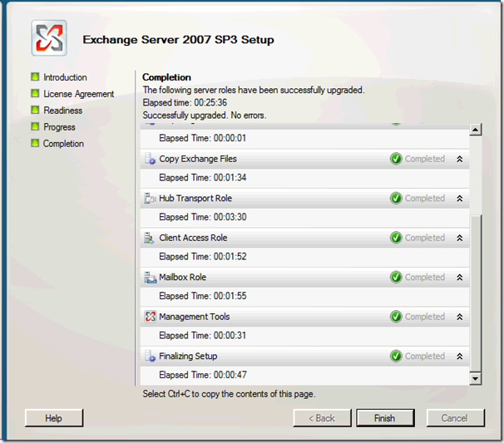The image size is (504, 443).
Task: Click green check for Management Tools
Action: (396, 317)
